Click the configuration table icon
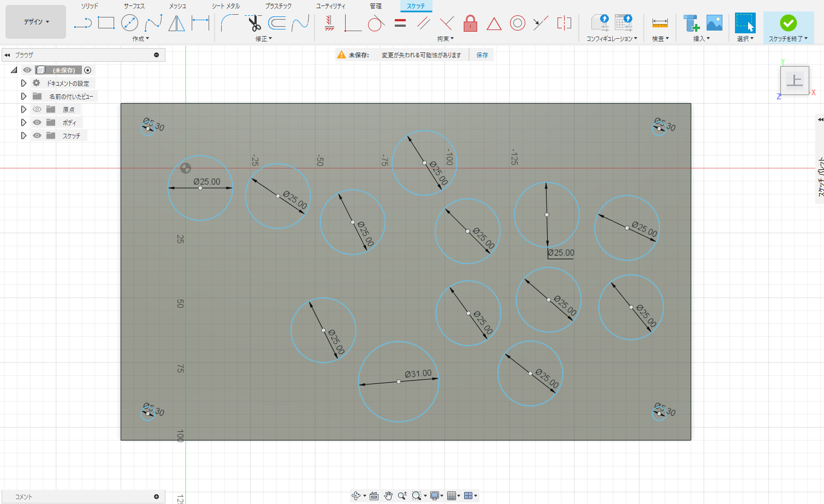The image size is (824, 504). (623, 23)
